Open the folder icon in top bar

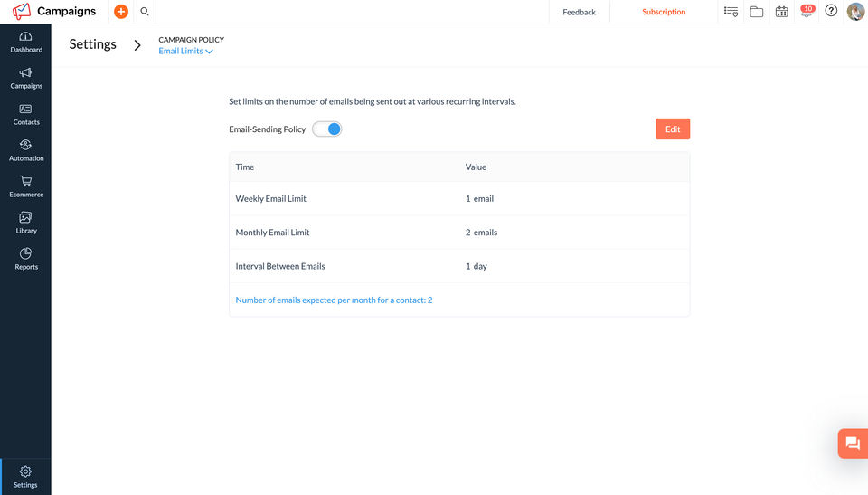click(757, 12)
